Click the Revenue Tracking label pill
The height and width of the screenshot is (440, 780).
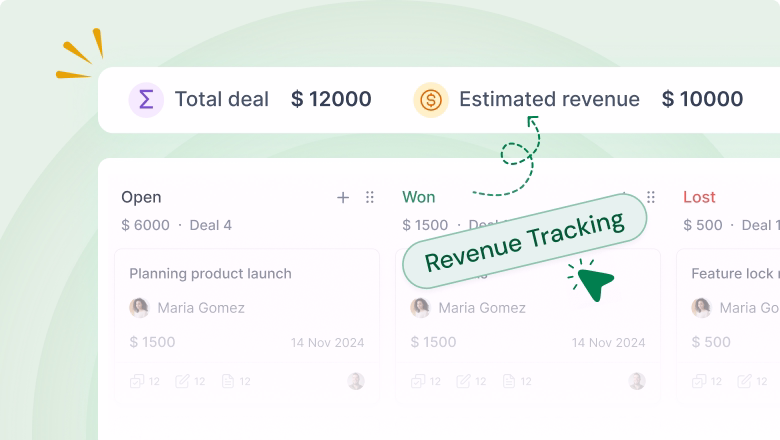click(524, 241)
